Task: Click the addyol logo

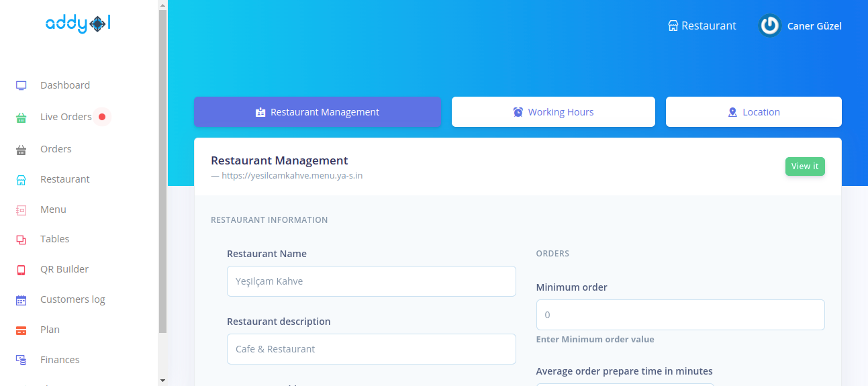Action: click(x=78, y=24)
